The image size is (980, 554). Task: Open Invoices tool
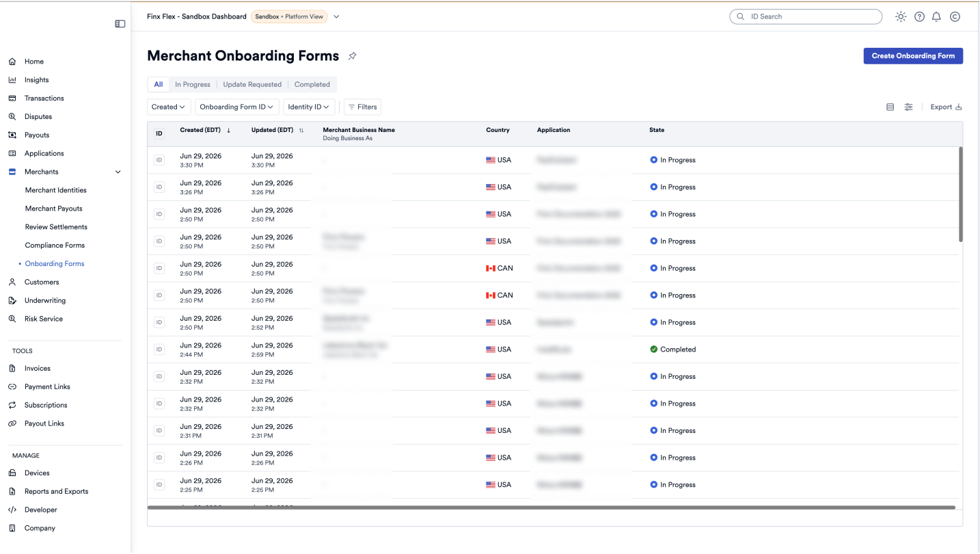38,369
